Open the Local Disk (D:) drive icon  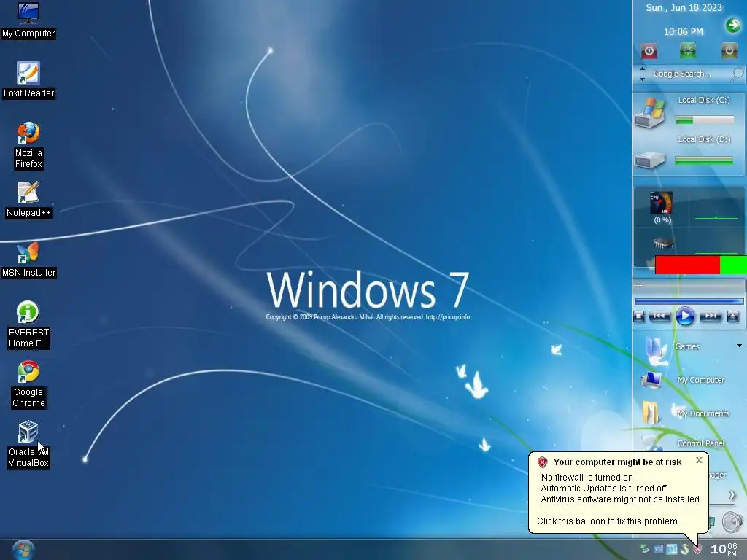click(x=650, y=160)
